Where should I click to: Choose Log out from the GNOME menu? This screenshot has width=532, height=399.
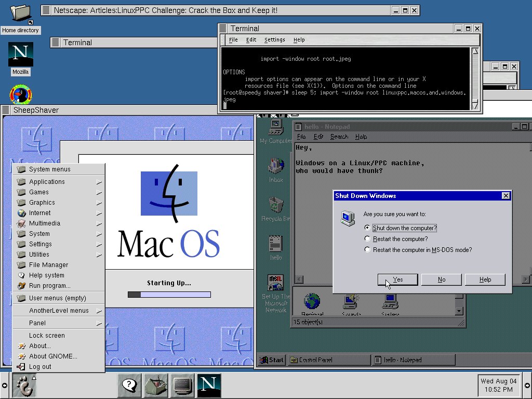[59, 367]
